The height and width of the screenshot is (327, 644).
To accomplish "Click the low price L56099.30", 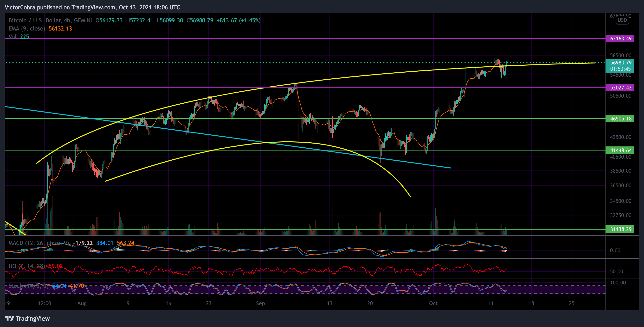I will (x=170, y=20).
